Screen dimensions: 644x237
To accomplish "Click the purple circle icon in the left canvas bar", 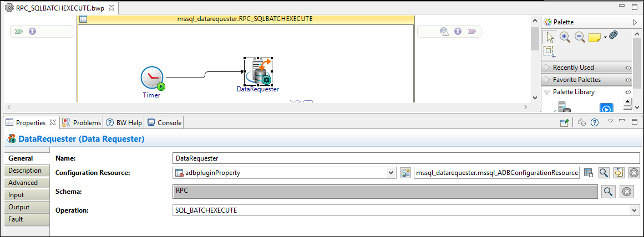I will click(x=32, y=31).
